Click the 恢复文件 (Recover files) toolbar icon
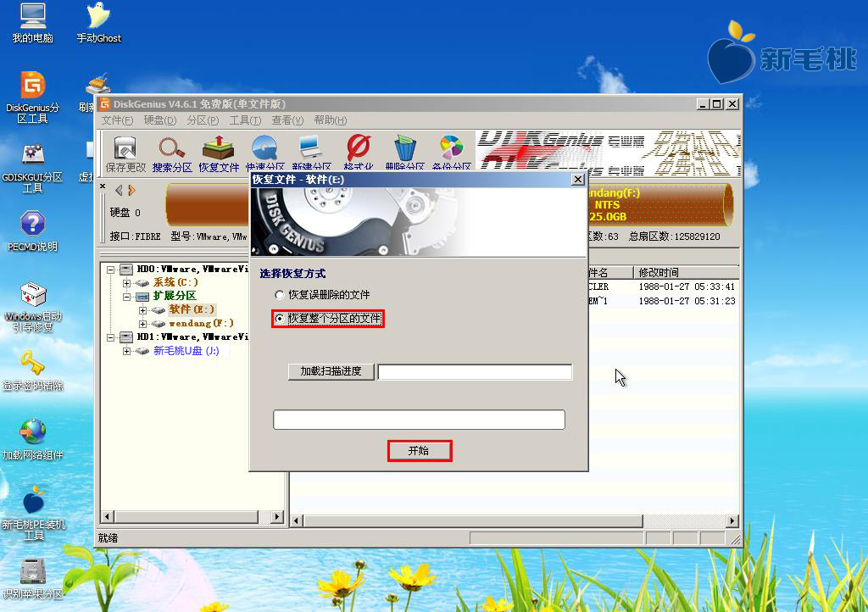Screen dimensions: 868x612 (x=219, y=153)
